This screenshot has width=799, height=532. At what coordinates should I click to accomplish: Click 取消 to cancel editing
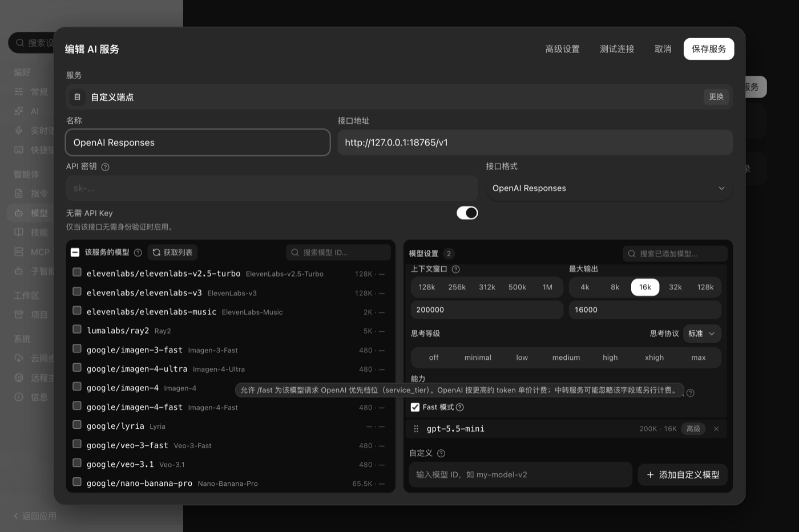click(x=663, y=49)
